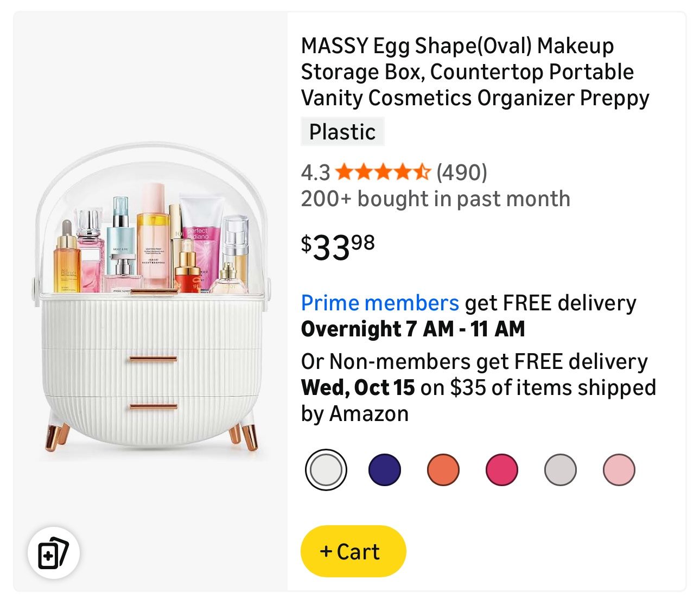The image size is (700, 599).
Task: Open the Prime members link
Action: pyautogui.click(x=380, y=303)
